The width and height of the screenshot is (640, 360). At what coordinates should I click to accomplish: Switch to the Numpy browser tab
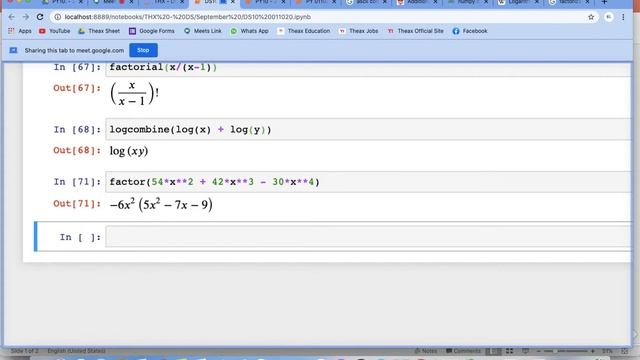467,2
